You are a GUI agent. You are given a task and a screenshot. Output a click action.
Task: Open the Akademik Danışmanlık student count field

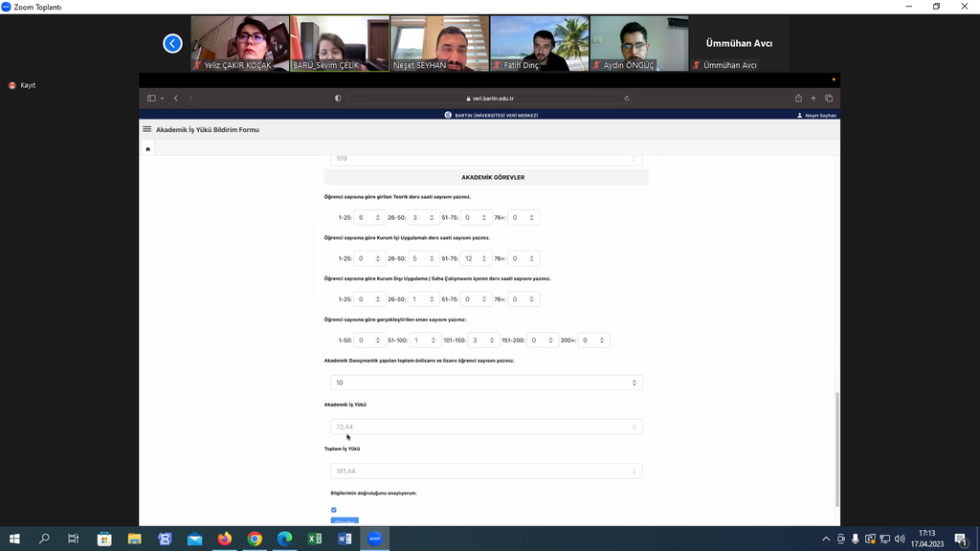[485, 383]
